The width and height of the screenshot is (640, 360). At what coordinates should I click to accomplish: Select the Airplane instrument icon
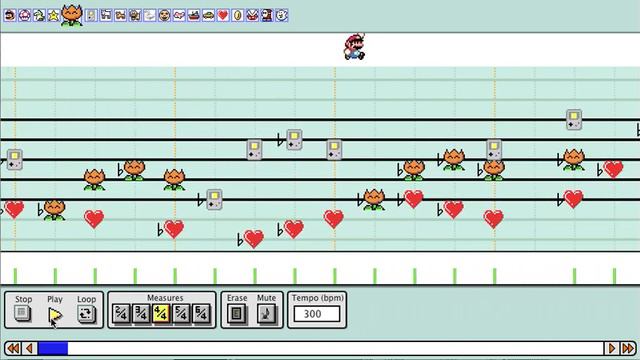pyautogui.click(x=179, y=16)
